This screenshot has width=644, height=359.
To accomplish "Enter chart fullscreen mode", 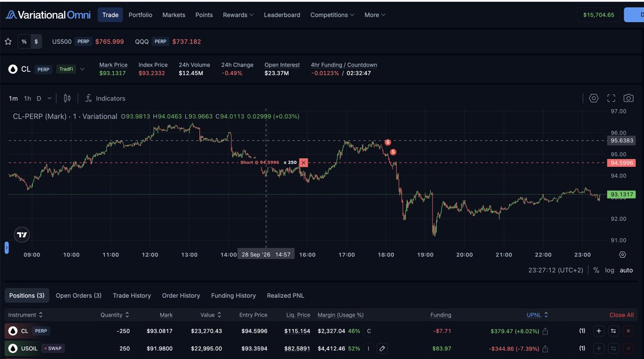I will coord(611,98).
